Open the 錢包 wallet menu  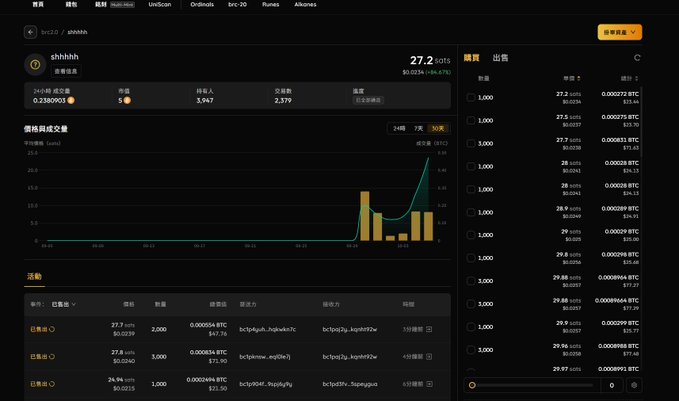tap(71, 4)
